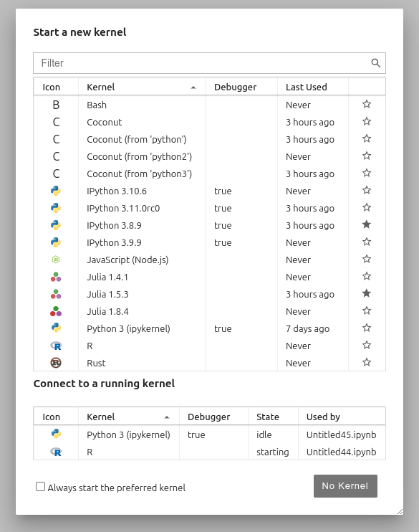Click the Rust kernel icon

coord(56,363)
